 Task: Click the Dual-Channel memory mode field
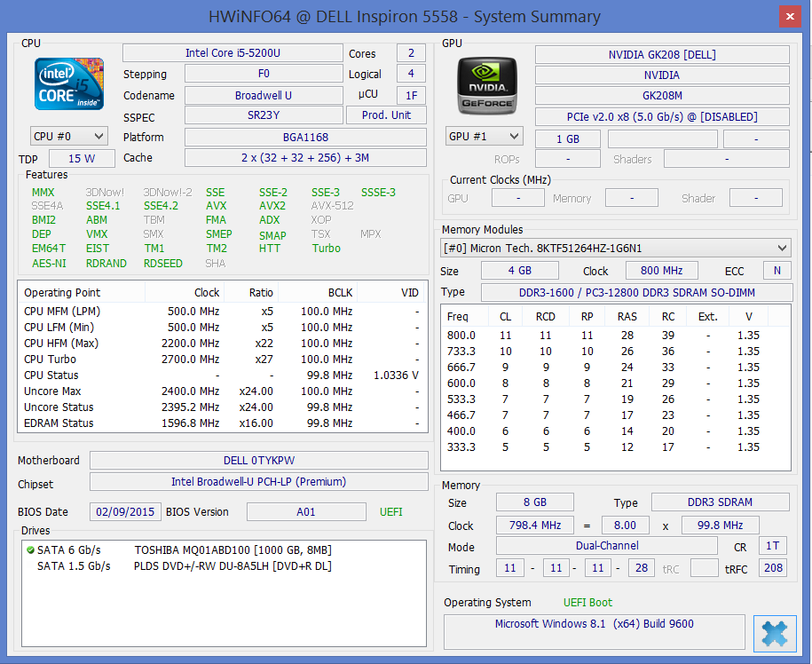pyautogui.click(x=607, y=547)
